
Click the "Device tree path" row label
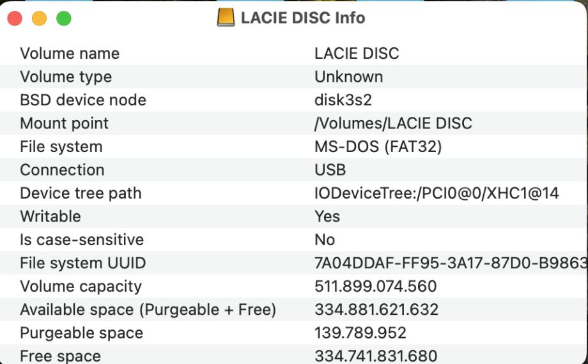coord(81,193)
